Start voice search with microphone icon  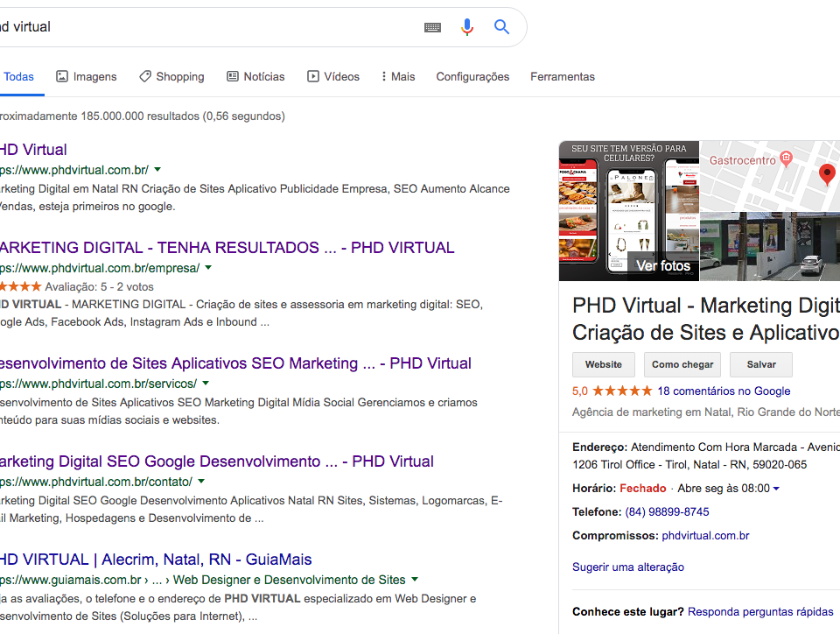[x=467, y=27]
